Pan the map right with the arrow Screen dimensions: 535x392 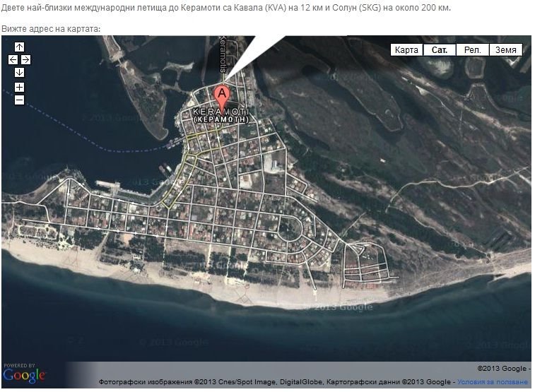click(x=25, y=59)
